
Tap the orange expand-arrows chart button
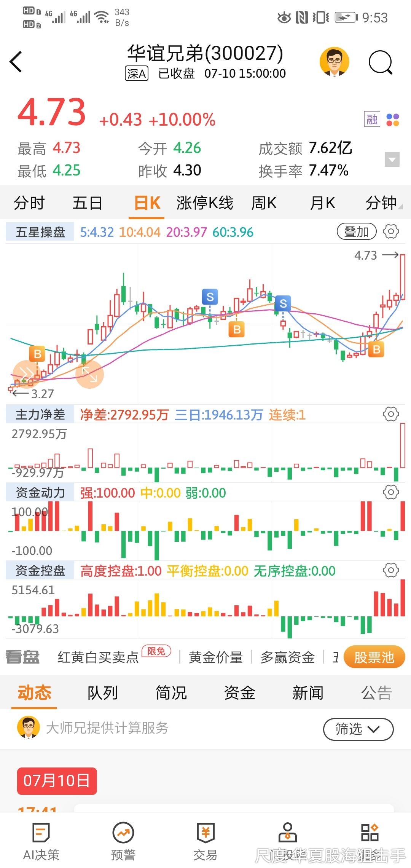pos(90,374)
